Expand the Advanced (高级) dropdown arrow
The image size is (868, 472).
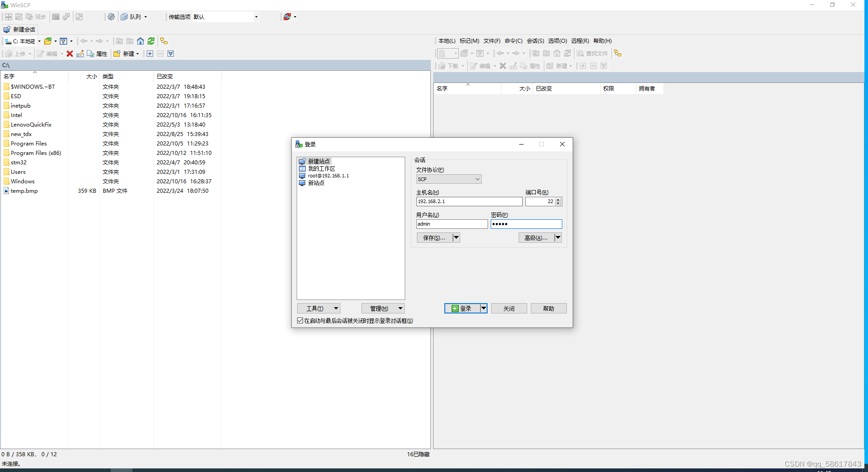tap(558, 237)
